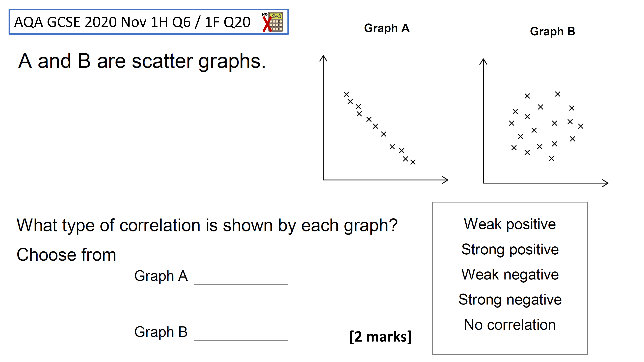Screen dimensions: 644x362
Task: Click Graph A's horizontal axis arrowhead
Action: [x=445, y=180]
